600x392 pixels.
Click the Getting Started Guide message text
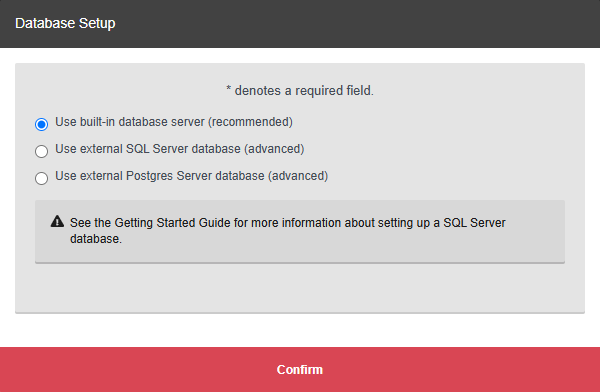[x=287, y=230]
